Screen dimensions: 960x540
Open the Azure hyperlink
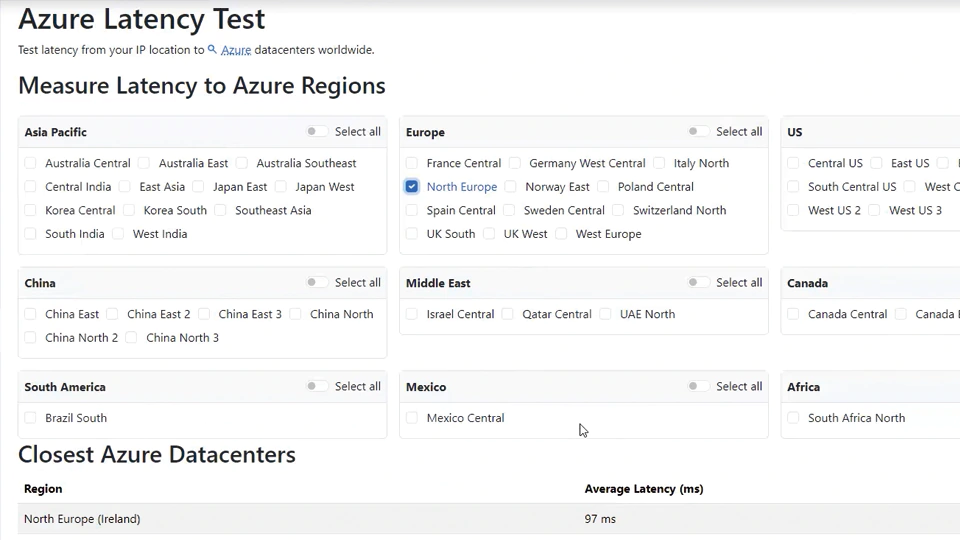point(236,50)
